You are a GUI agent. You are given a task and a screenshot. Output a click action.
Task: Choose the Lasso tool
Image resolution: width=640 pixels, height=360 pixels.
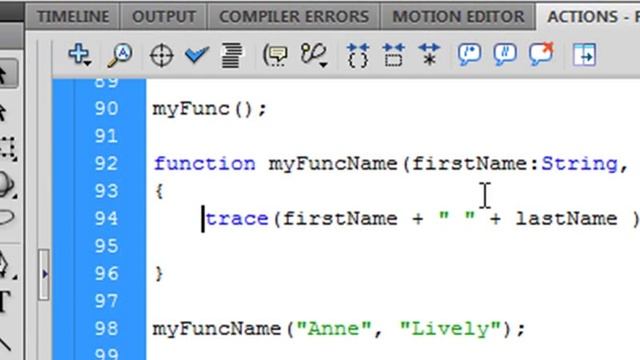point(7,218)
